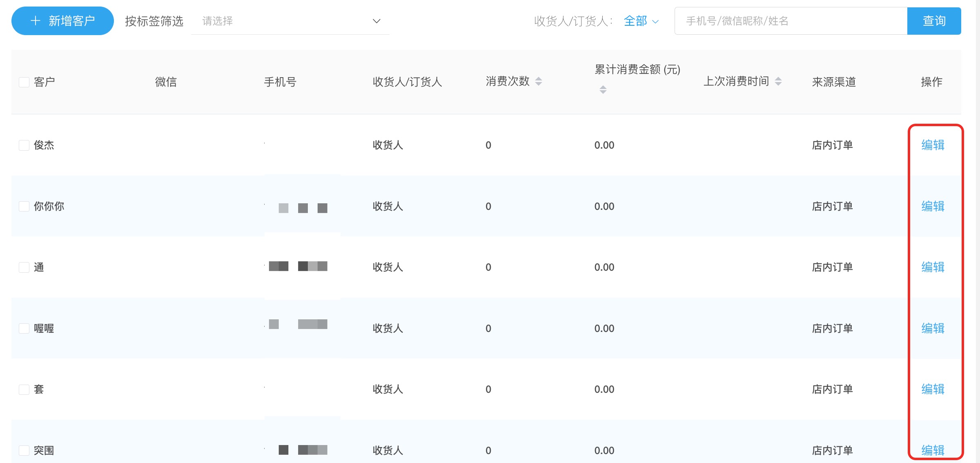
Task: Check the checkbox for customer 喔喔
Action: [x=24, y=328]
